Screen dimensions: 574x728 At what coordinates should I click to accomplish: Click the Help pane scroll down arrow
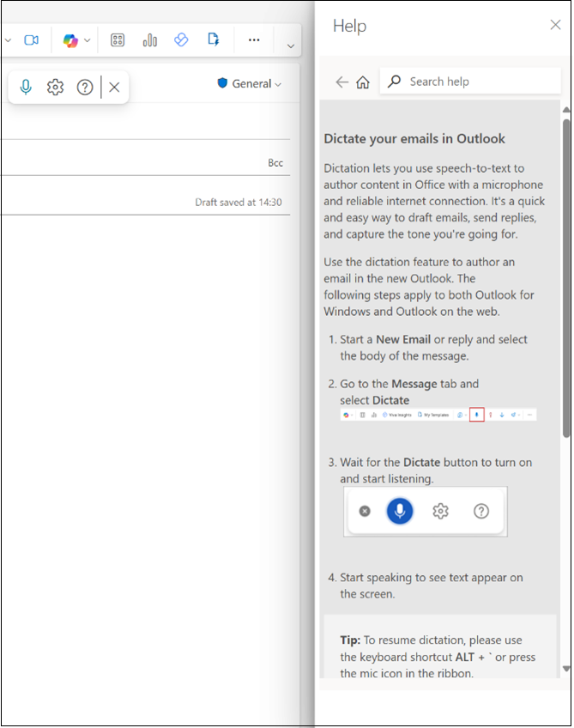tap(566, 669)
